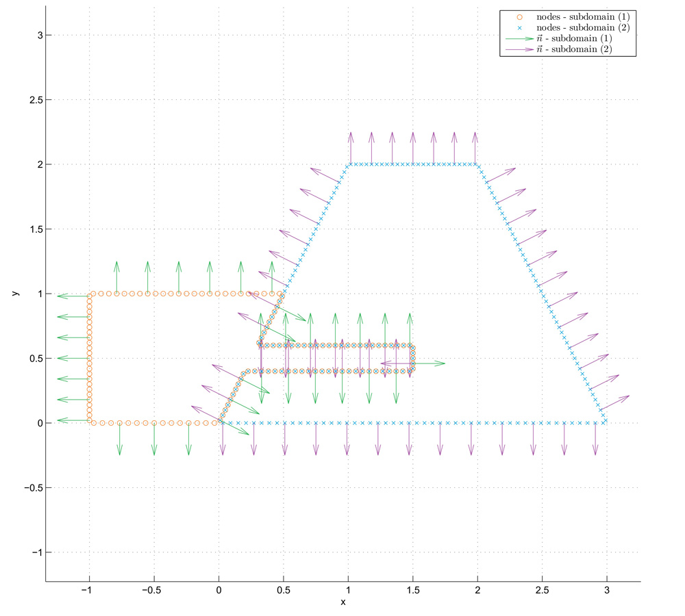The height and width of the screenshot is (616, 685).
Task: Click the orange circle marker in the legend
Action: click(x=519, y=16)
